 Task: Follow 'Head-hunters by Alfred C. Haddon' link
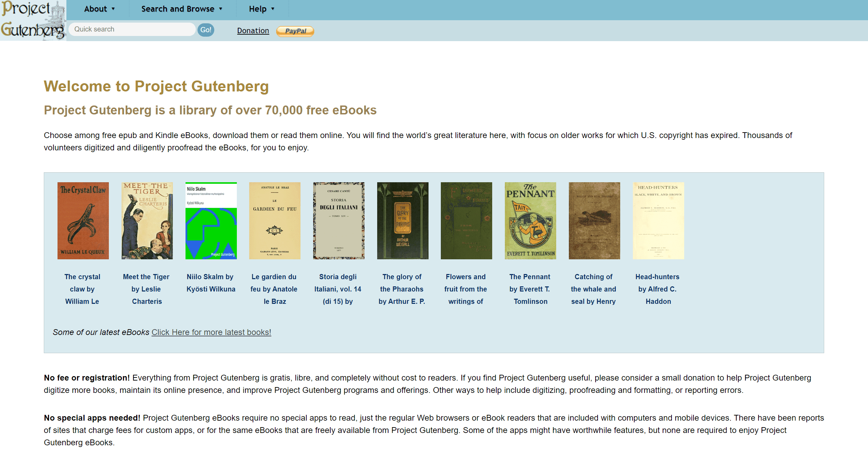[658, 289]
